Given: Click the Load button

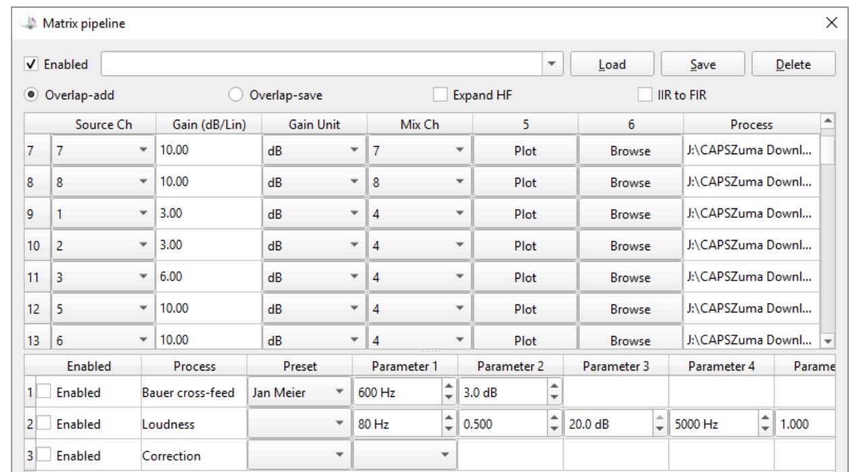Looking at the screenshot, I should (x=612, y=65).
